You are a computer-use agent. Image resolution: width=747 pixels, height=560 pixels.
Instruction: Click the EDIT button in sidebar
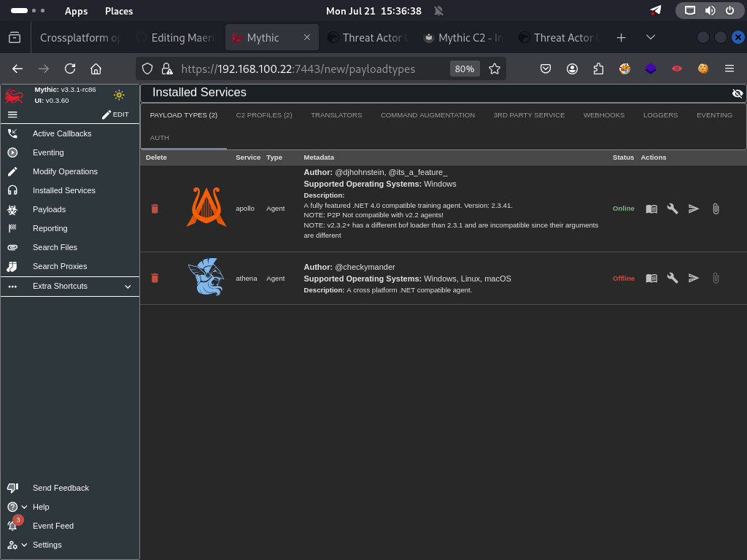(115, 114)
